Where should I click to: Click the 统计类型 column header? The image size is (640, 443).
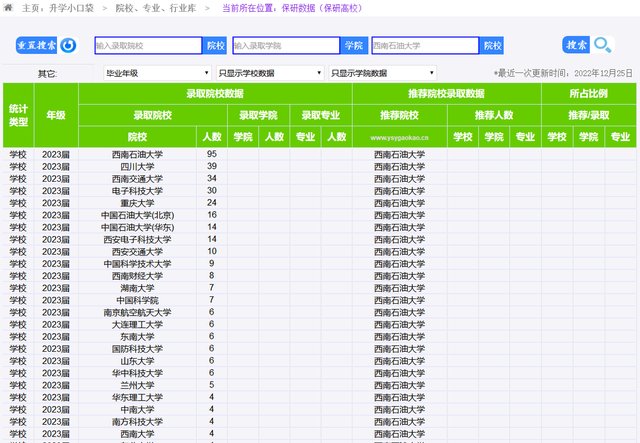[x=18, y=115]
